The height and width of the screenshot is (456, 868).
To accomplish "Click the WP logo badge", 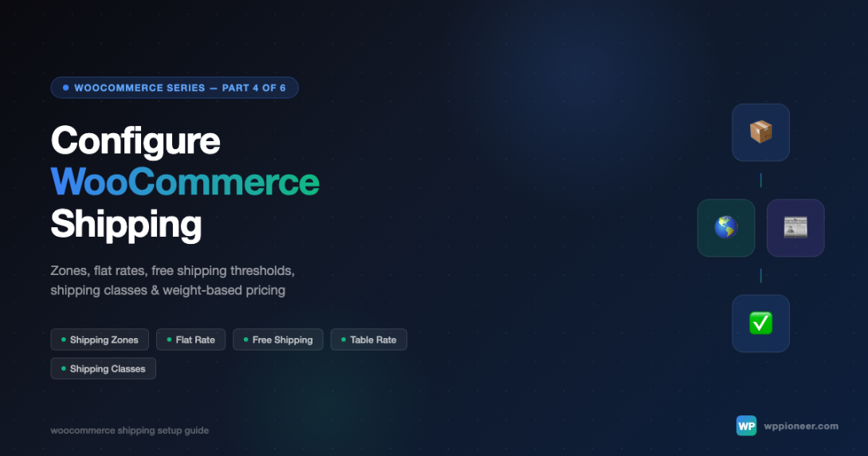I will [746, 427].
